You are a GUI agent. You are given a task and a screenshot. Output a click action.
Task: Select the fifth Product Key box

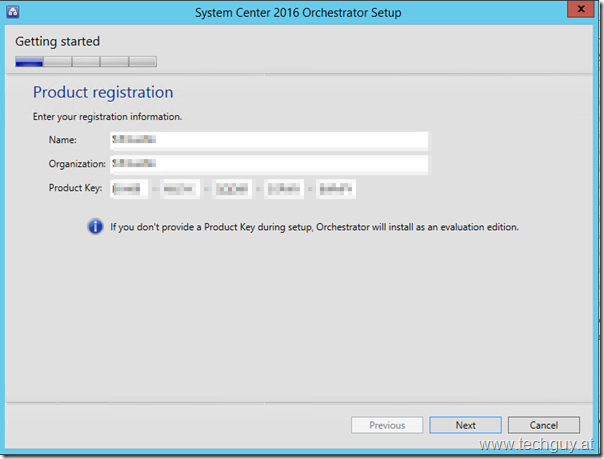point(336,189)
